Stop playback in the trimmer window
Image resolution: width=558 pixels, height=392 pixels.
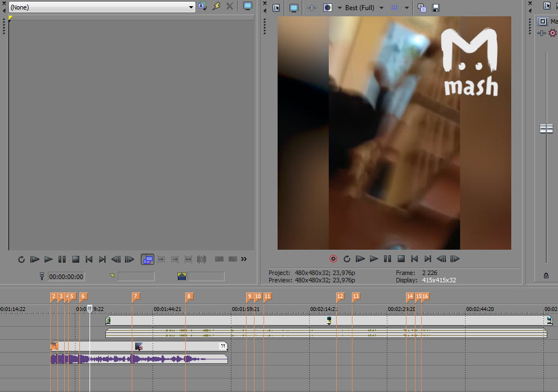pyautogui.click(x=75, y=259)
